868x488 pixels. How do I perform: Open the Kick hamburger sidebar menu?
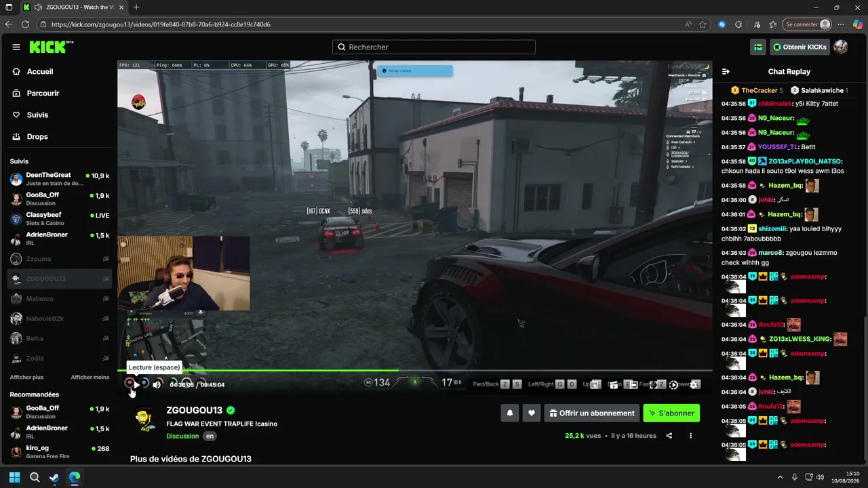click(16, 47)
